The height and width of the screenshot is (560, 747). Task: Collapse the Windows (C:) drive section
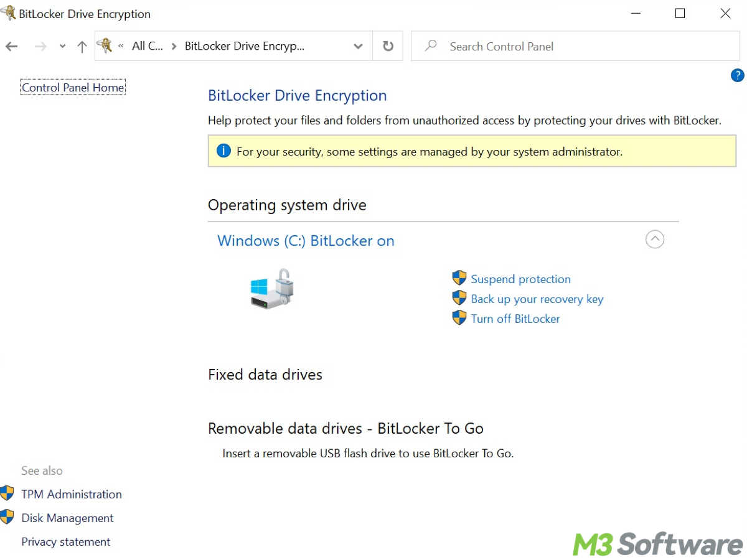tap(654, 239)
